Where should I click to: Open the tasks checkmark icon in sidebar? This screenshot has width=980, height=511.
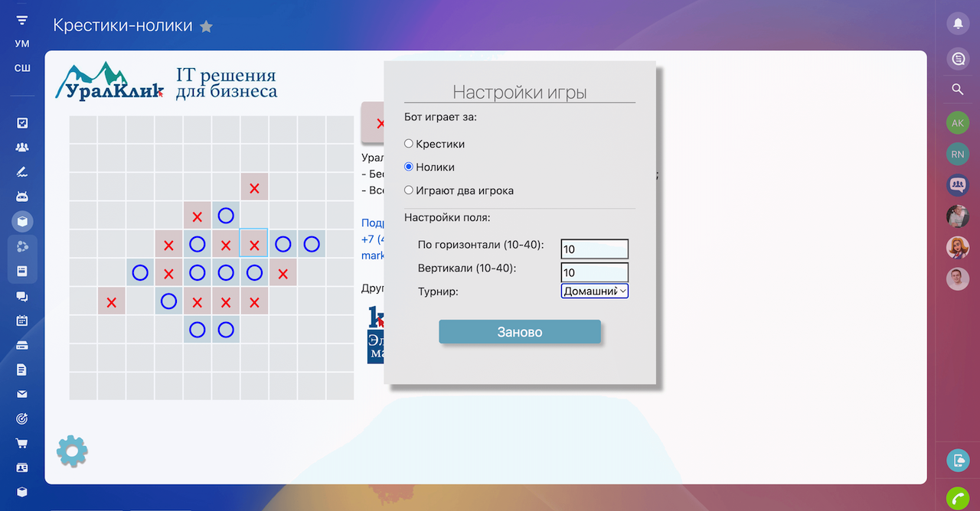pyautogui.click(x=22, y=122)
